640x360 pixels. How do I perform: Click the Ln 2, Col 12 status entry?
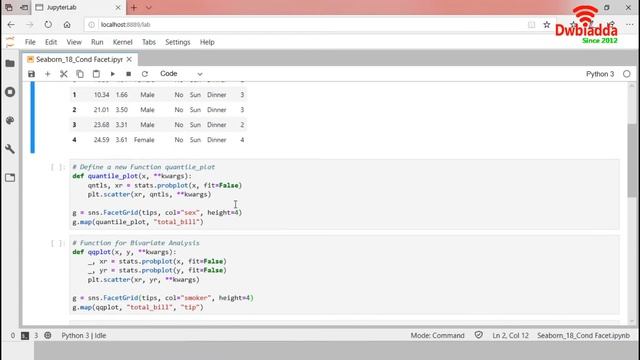pos(510,336)
